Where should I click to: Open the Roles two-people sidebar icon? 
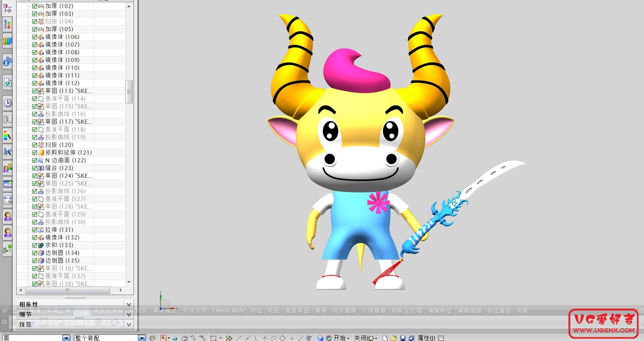pyautogui.click(x=7, y=168)
